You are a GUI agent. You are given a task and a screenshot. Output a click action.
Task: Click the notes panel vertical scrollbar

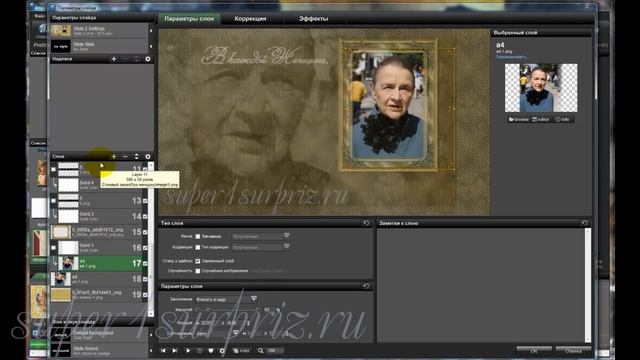click(x=588, y=285)
